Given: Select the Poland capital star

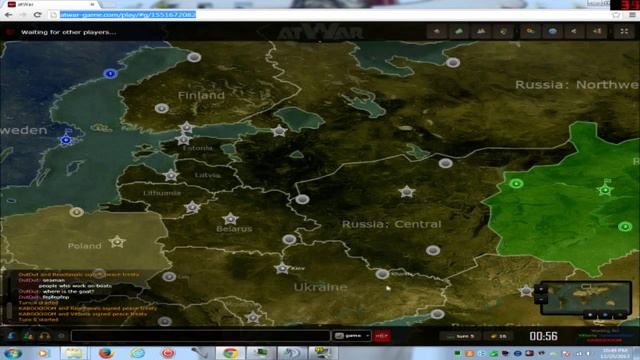Looking at the screenshot, I should point(117,242).
